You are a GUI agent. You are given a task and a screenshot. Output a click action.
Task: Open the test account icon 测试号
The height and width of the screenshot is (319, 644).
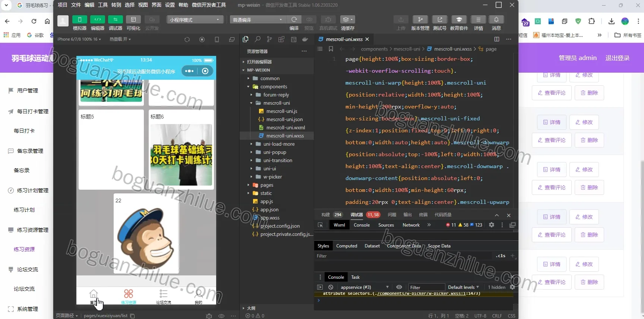(439, 19)
